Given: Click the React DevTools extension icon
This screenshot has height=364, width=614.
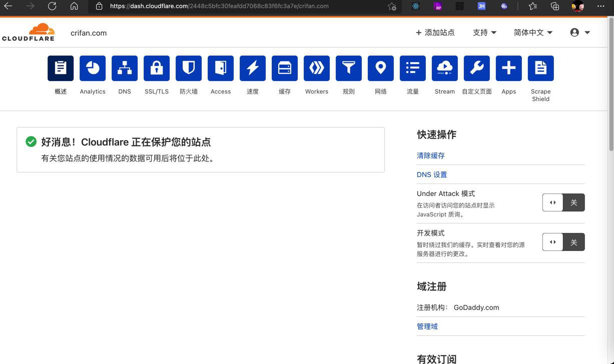Looking at the screenshot, I should point(416,6).
